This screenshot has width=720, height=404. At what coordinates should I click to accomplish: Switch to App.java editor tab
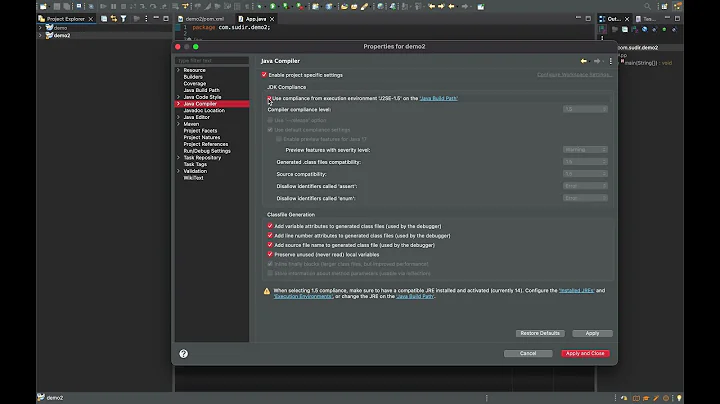pyautogui.click(x=256, y=19)
